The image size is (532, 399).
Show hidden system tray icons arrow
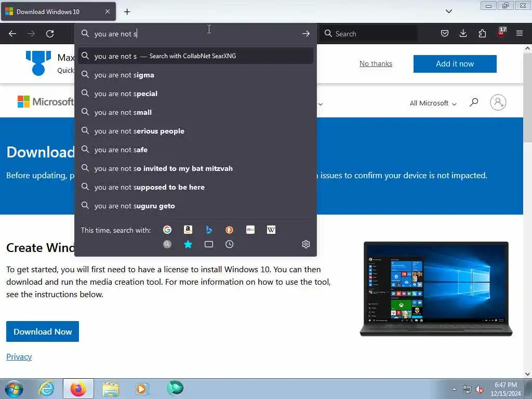click(x=454, y=389)
